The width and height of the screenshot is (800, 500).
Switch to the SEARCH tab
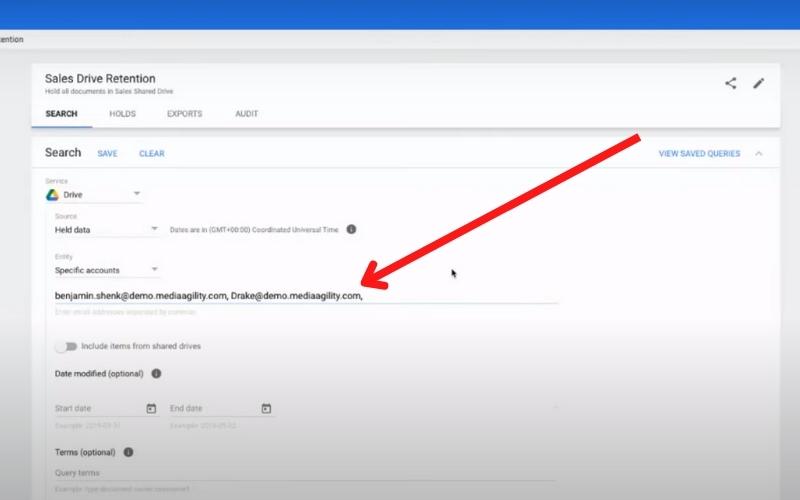[62, 114]
